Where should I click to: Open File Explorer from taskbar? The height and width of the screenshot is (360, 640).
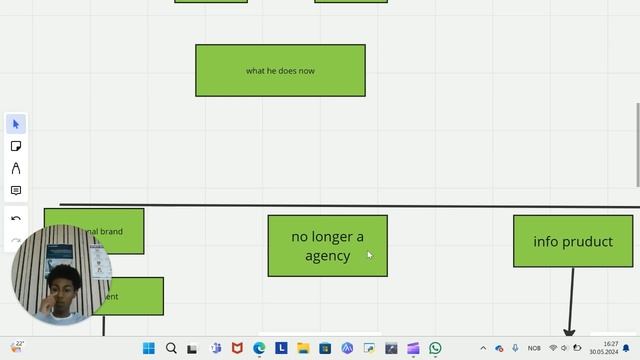[x=303, y=348]
